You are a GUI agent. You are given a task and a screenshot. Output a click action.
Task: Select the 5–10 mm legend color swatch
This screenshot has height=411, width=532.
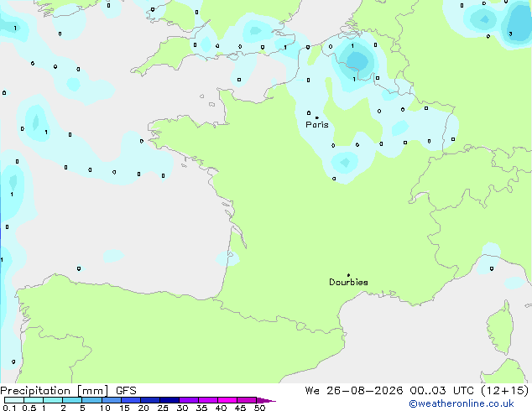(x=91, y=400)
